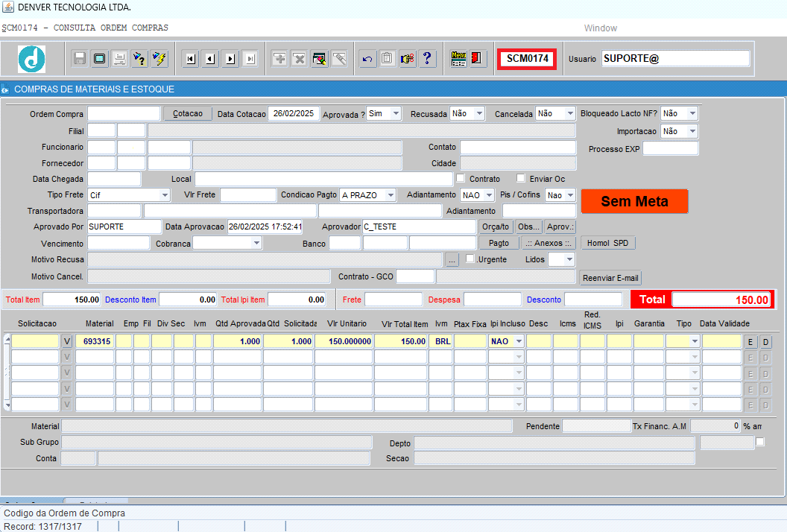Click D button on material 693315 row

point(765,342)
